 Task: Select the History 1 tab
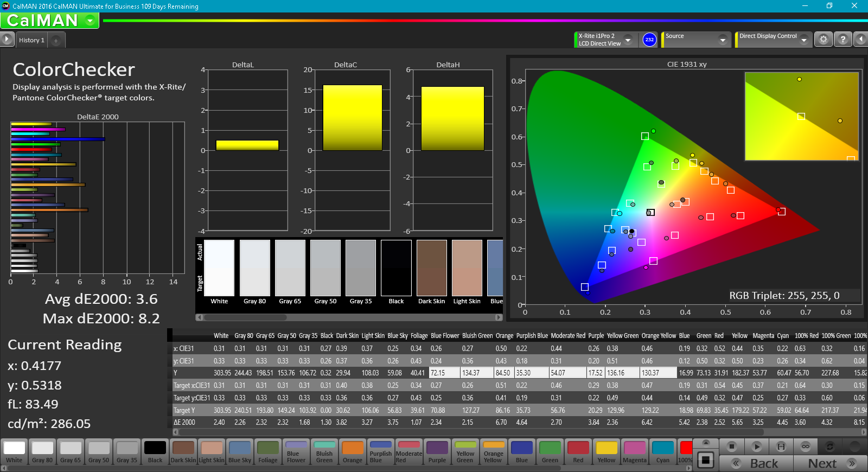coord(31,40)
